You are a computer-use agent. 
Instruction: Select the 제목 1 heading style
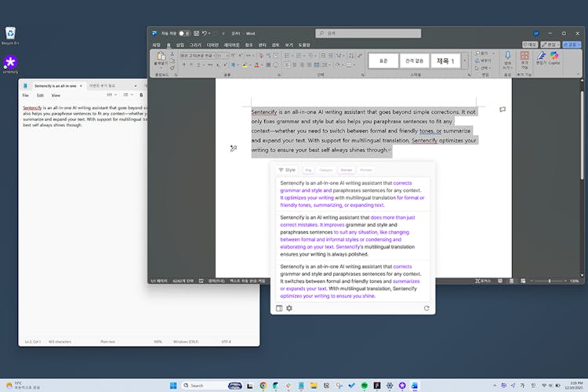(x=444, y=60)
